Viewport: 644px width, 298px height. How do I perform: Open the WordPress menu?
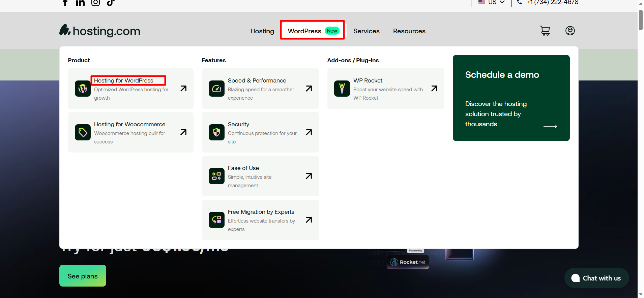click(304, 31)
